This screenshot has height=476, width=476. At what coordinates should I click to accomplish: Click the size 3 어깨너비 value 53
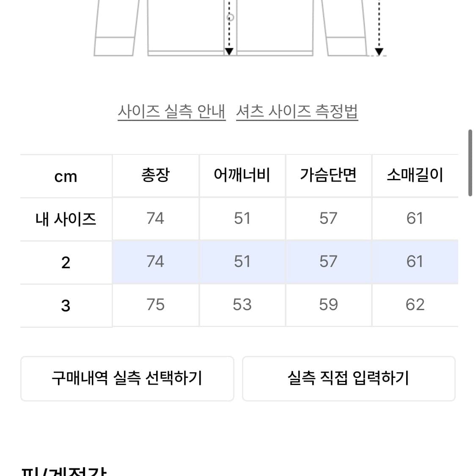click(242, 305)
